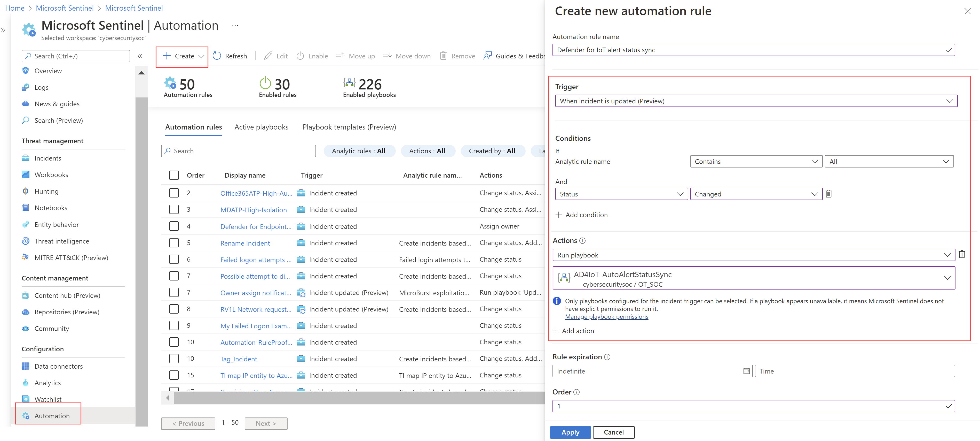980x441 pixels.
Task: Switch to the Active playbooks tab
Action: [x=261, y=127]
